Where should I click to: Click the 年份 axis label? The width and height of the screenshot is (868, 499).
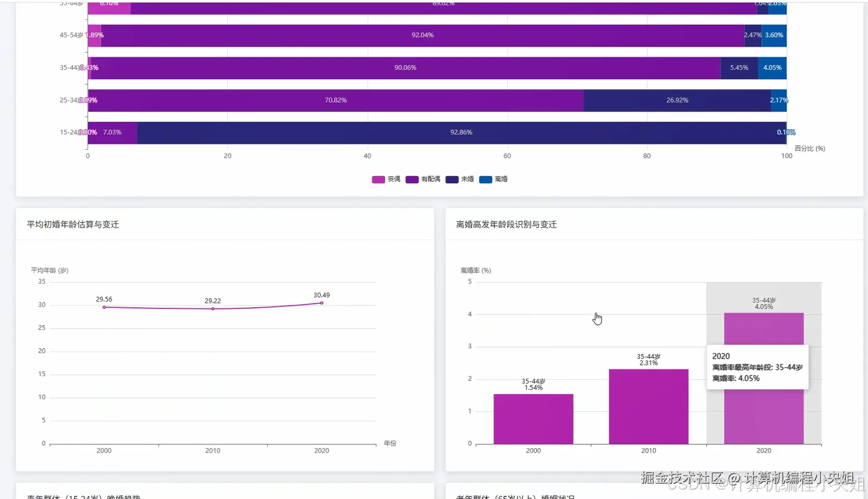(390, 444)
